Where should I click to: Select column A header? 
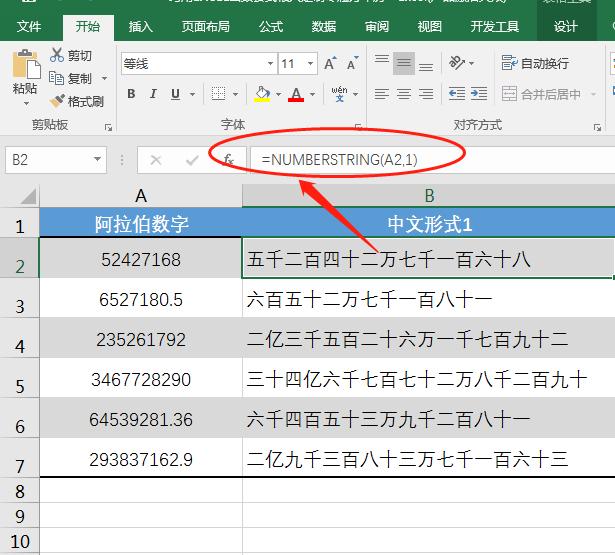tap(141, 195)
